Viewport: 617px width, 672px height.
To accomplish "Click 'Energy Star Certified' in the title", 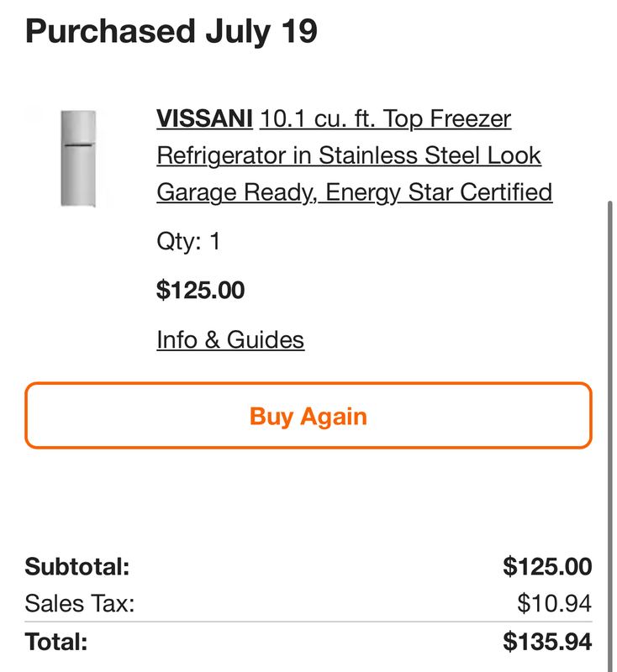I will 439,192.
